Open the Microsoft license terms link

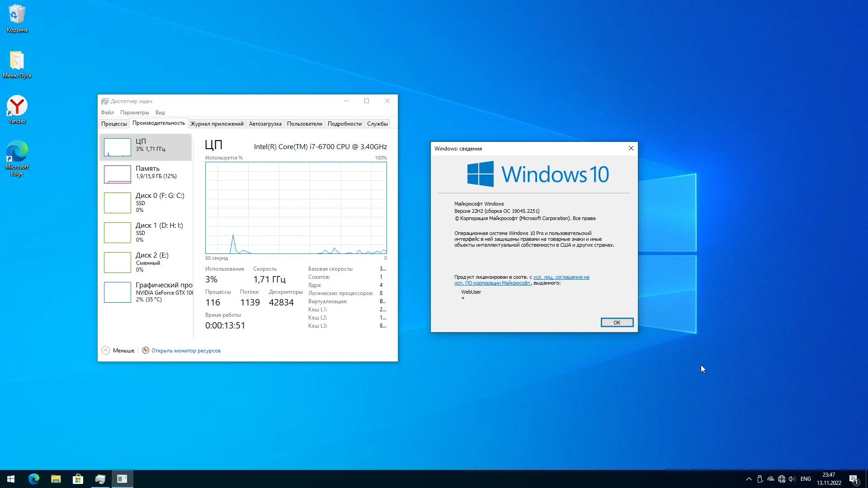click(x=561, y=277)
